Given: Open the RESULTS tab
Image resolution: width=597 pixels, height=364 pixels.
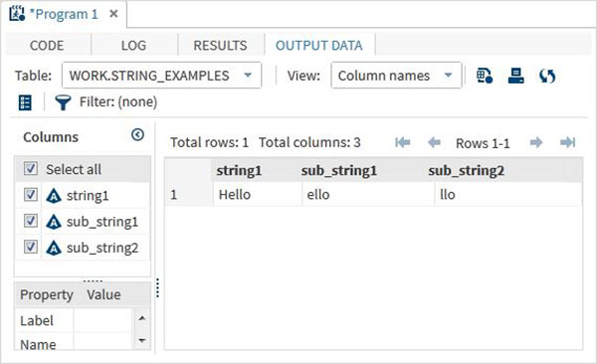Looking at the screenshot, I should pyautogui.click(x=220, y=46).
